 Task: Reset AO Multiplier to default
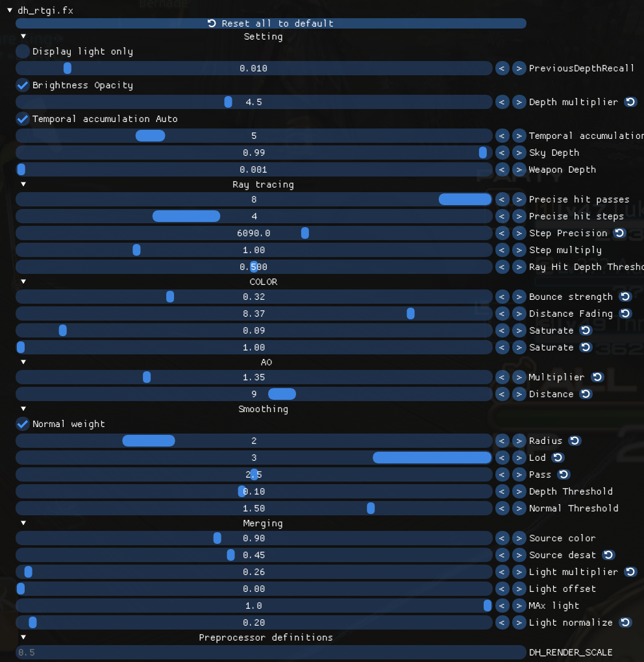pyautogui.click(x=597, y=377)
